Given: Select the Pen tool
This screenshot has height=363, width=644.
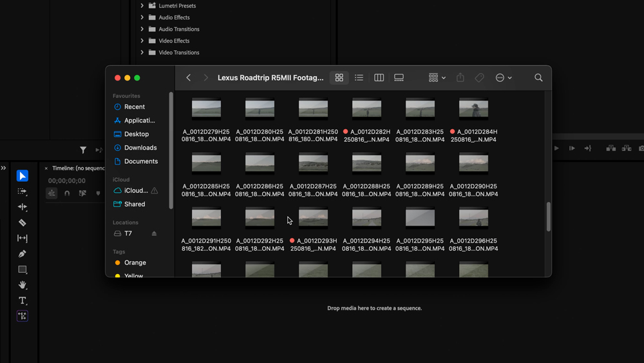Looking at the screenshot, I should [22, 253].
